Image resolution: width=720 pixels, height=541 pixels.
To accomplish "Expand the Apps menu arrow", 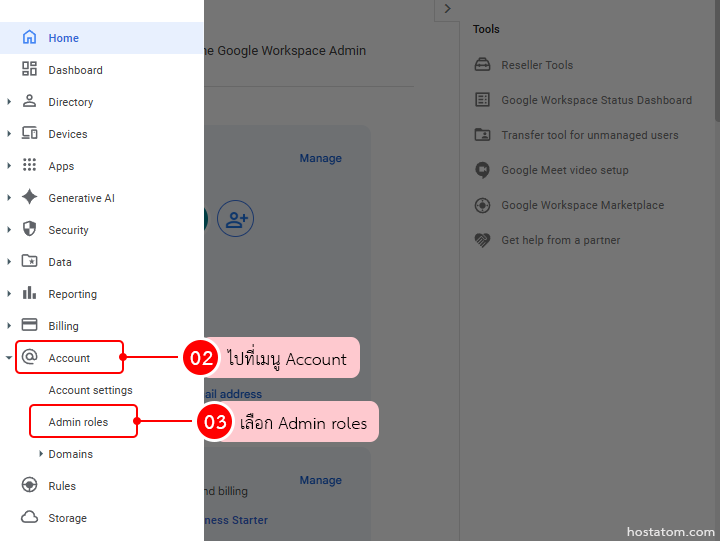I will click(x=9, y=165).
